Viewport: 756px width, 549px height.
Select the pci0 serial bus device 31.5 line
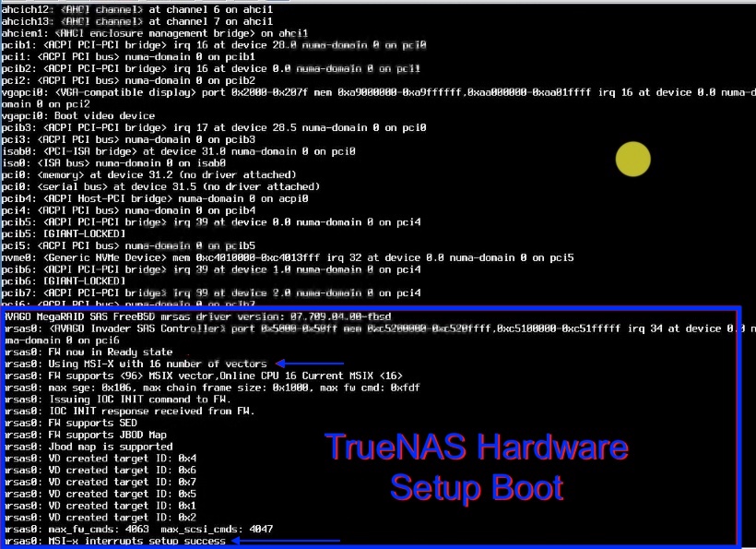[160, 186]
